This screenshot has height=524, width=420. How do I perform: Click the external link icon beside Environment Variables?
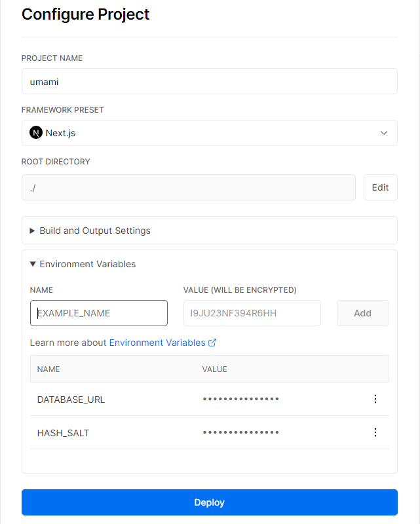pos(212,343)
